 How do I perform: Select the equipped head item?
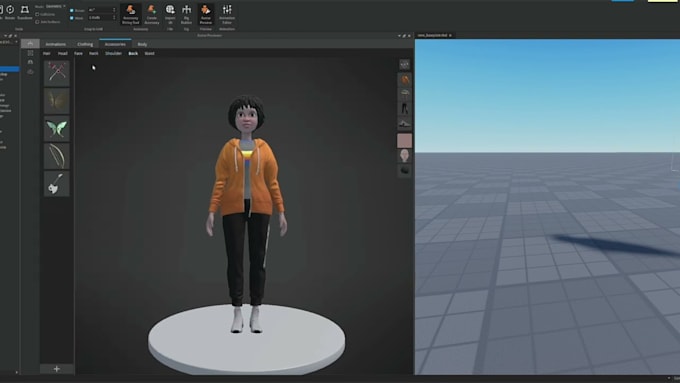tap(405, 156)
